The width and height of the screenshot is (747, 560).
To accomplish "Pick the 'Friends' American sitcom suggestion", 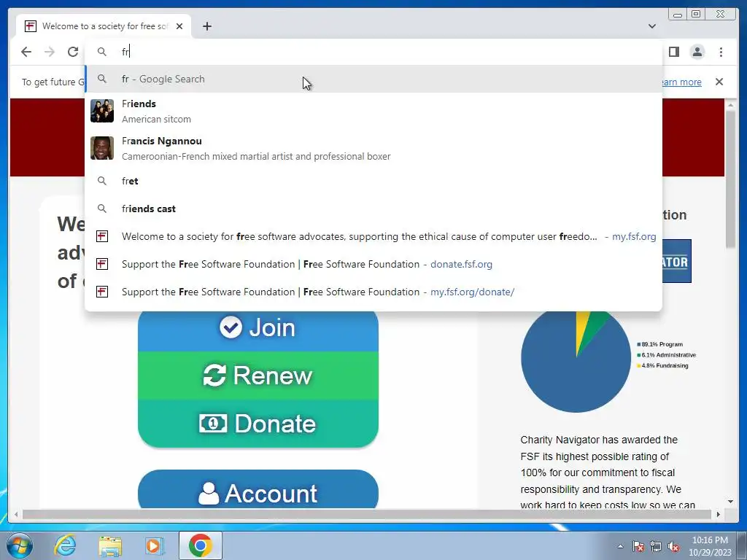I will 373,111.
